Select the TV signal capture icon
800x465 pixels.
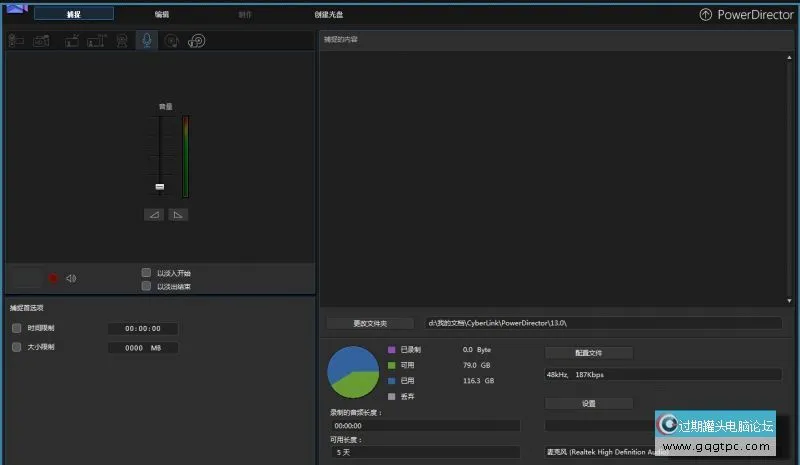(72, 41)
